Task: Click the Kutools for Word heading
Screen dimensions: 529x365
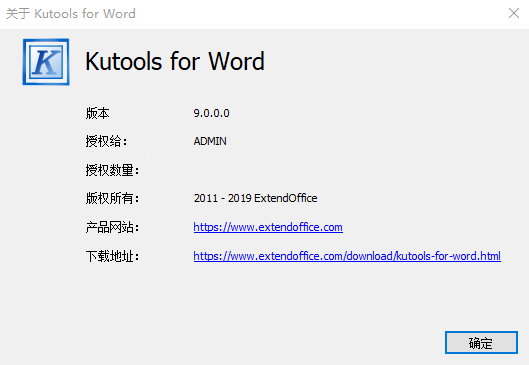Action: pyautogui.click(x=175, y=61)
